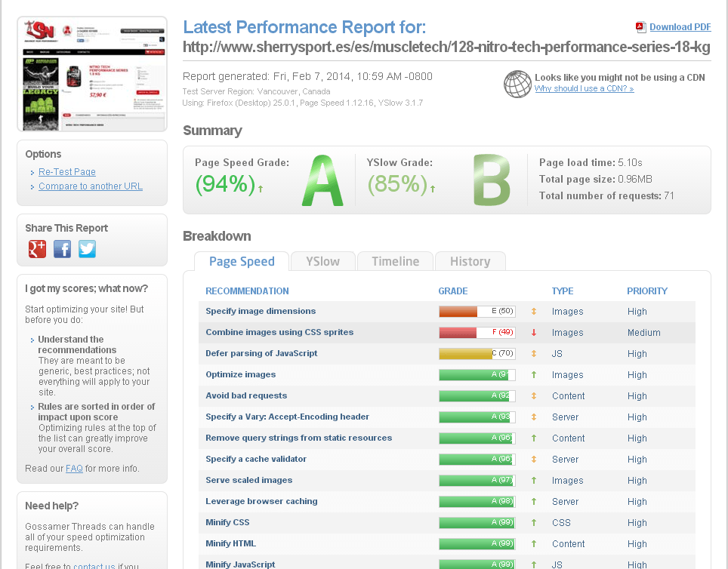Viewport: 728px width, 569px height.
Task: Click up arrow beside 85% score
Action: (433, 189)
